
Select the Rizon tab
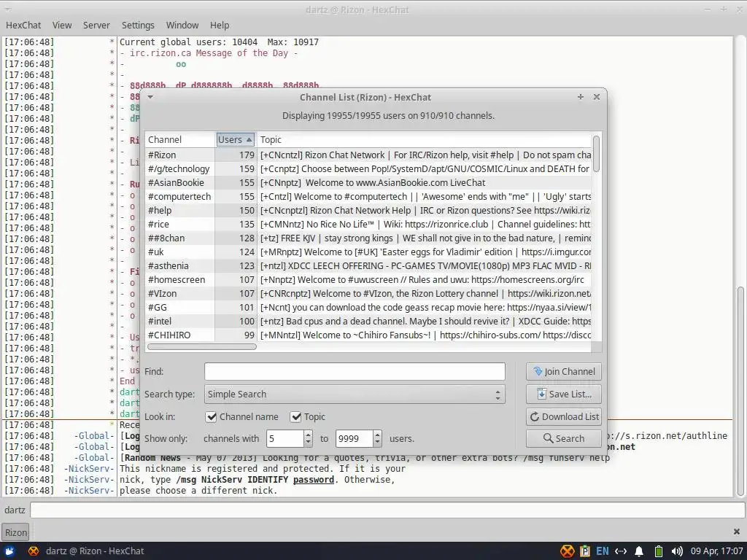[x=16, y=532]
